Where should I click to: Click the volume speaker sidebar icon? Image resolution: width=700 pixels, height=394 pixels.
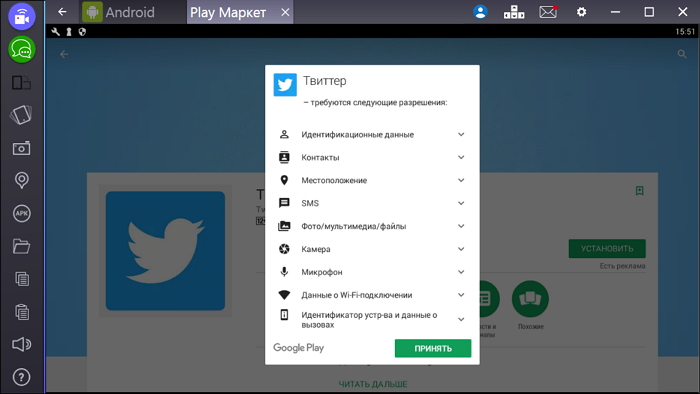coord(21,344)
